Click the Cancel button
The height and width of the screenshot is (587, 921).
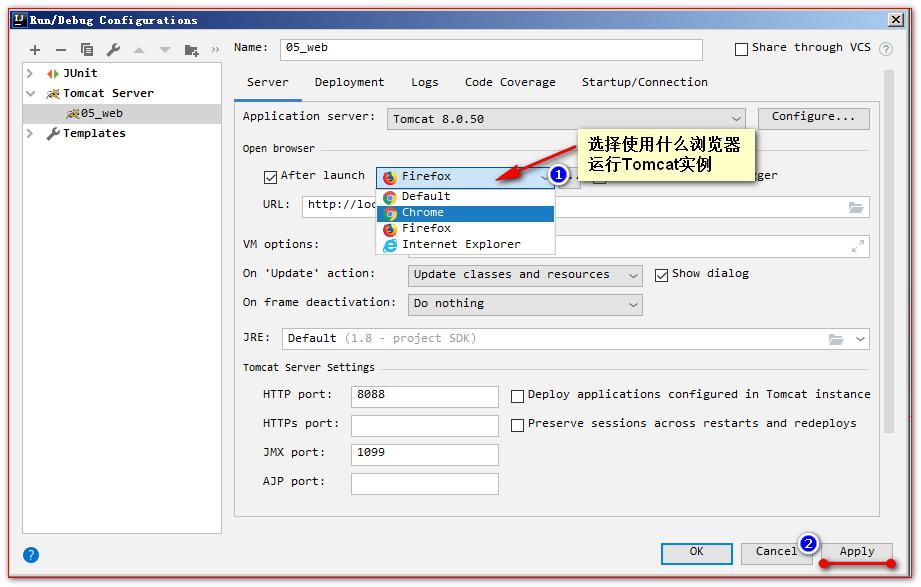point(776,553)
